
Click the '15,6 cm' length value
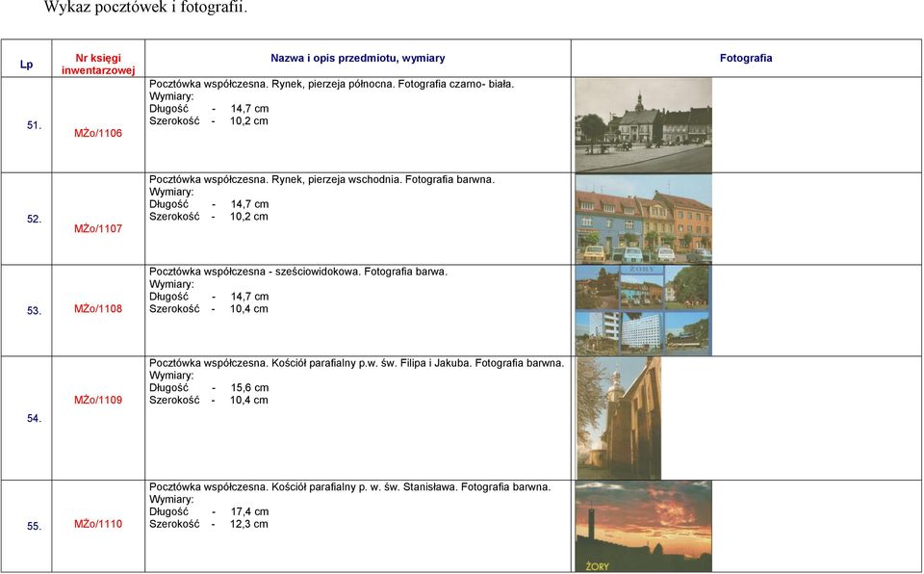[x=249, y=387]
